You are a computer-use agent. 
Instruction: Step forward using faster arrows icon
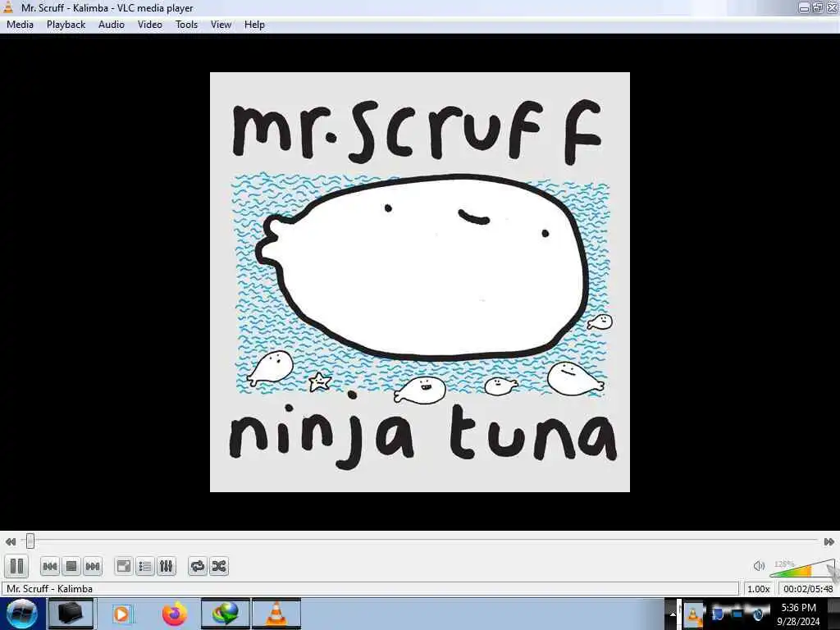pyautogui.click(x=829, y=541)
